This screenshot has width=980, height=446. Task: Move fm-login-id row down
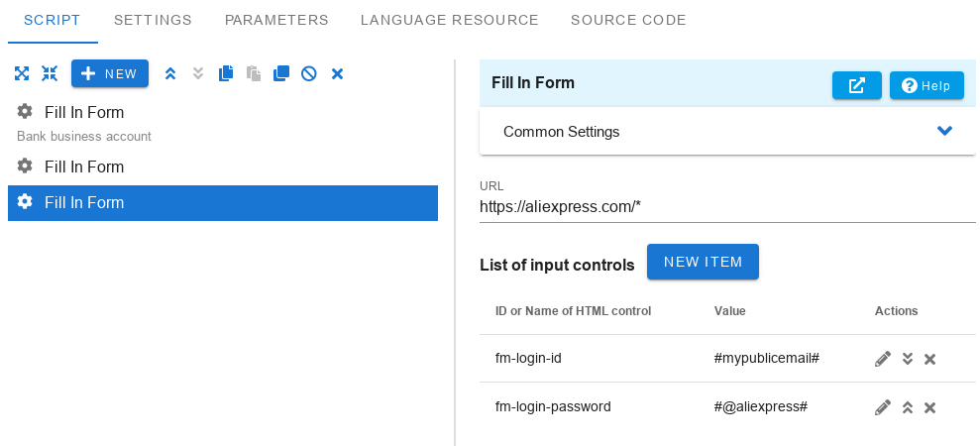(x=908, y=359)
